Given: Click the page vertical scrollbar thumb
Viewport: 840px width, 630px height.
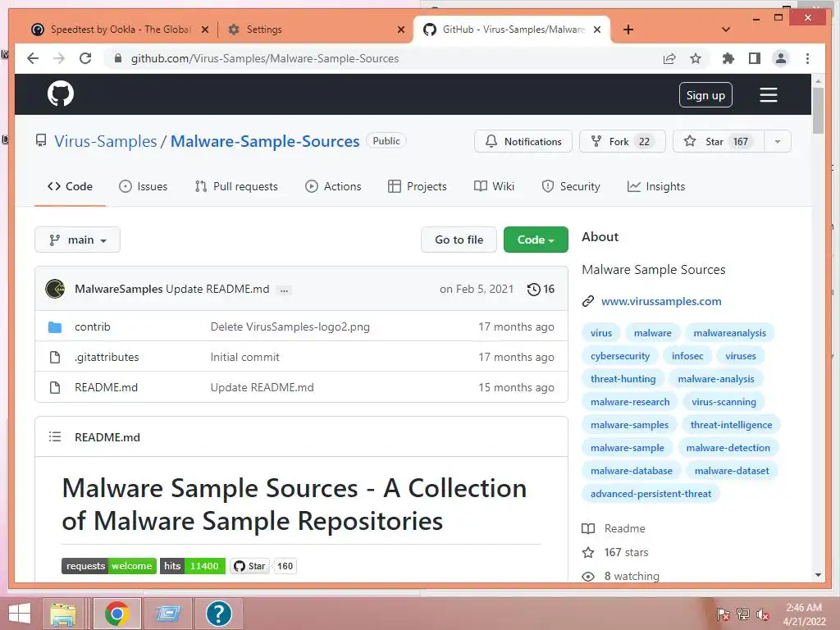Looking at the screenshot, I should click(818, 110).
